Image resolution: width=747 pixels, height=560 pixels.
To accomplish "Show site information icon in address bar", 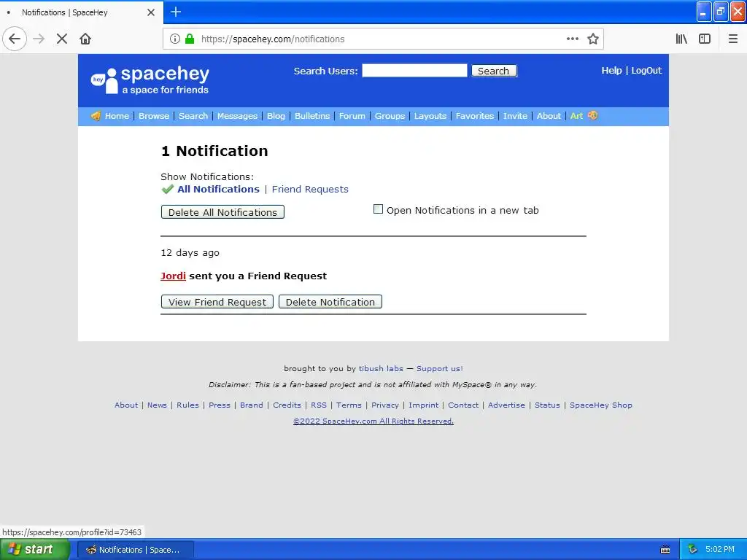I will click(175, 39).
